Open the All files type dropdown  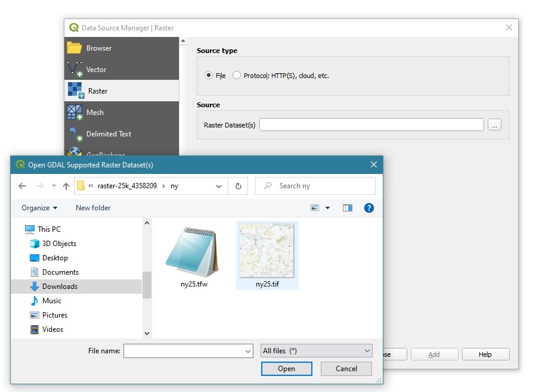click(x=317, y=351)
